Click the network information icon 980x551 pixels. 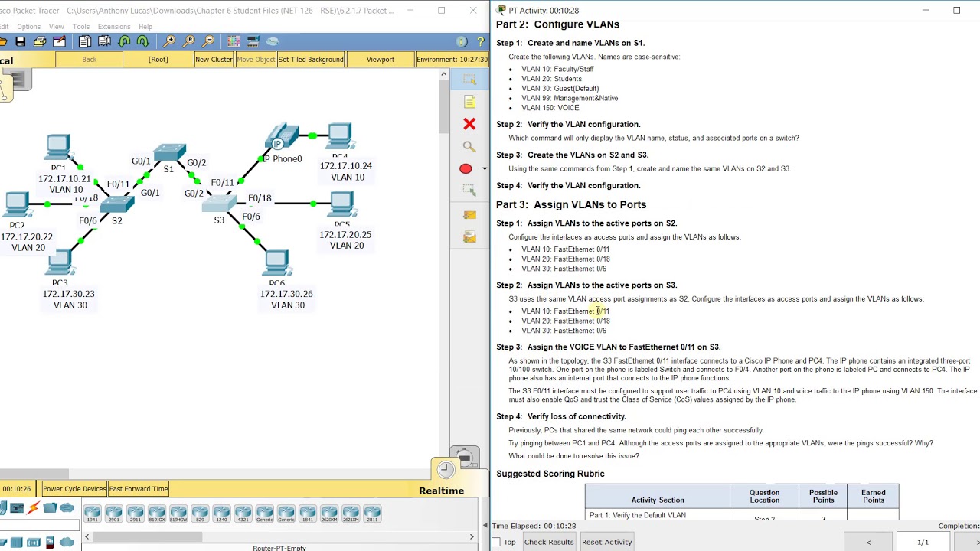462,42
